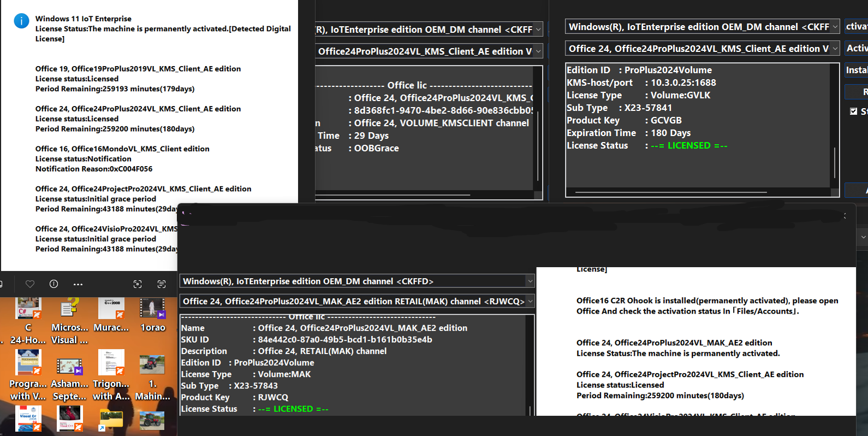Image resolution: width=868 pixels, height=436 pixels.
Task: Expand the Windows edition dropdown in the top-middle window
Action: pos(538,30)
